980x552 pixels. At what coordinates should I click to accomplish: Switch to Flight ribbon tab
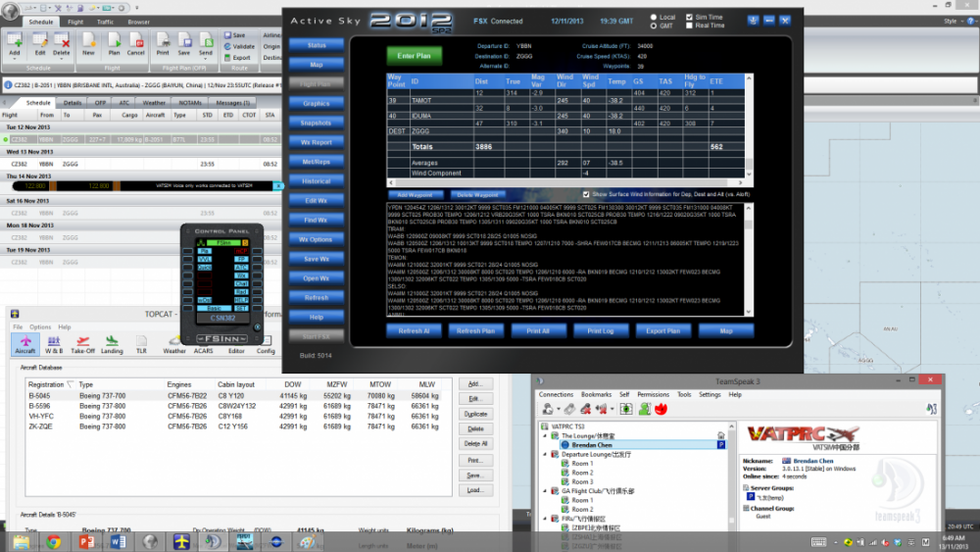coord(75,22)
